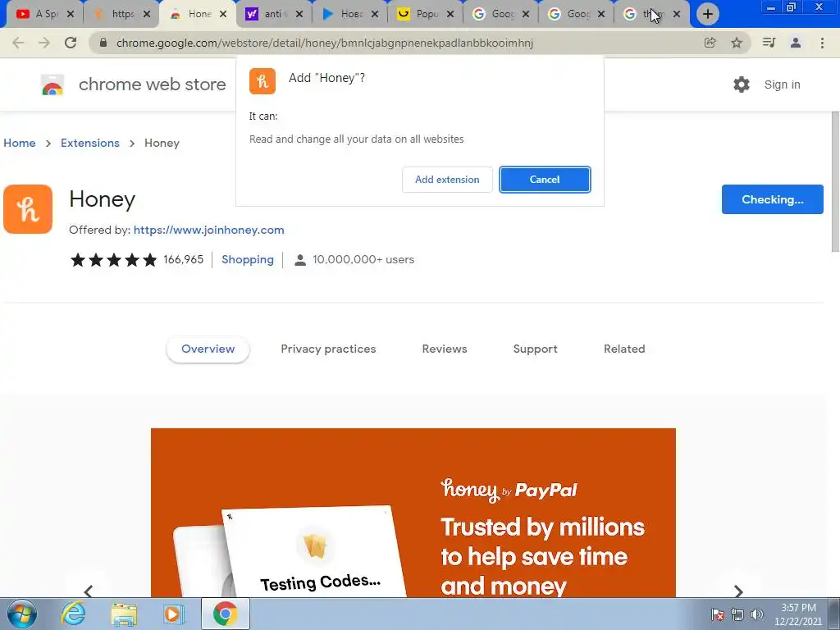The width and height of the screenshot is (840, 630).
Task: Click the five-star rating
Action: pyautogui.click(x=113, y=260)
